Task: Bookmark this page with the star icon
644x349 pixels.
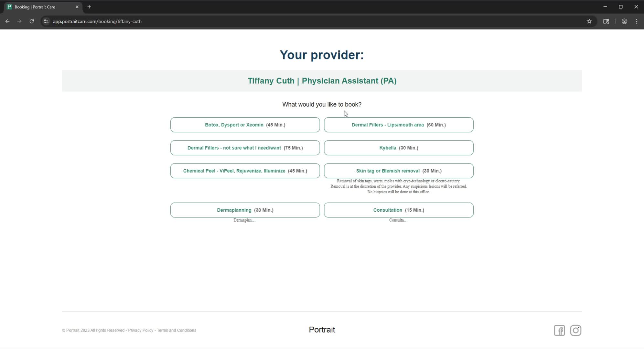Action: [x=589, y=21]
